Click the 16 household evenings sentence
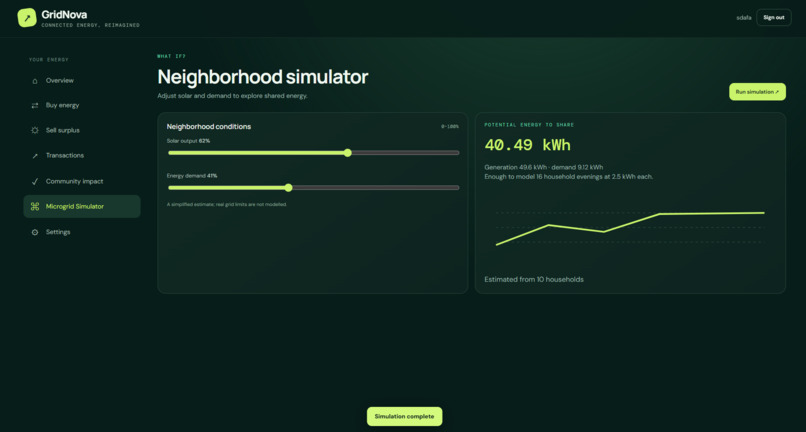Image resolution: width=806 pixels, height=432 pixels. click(x=569, y=176)
